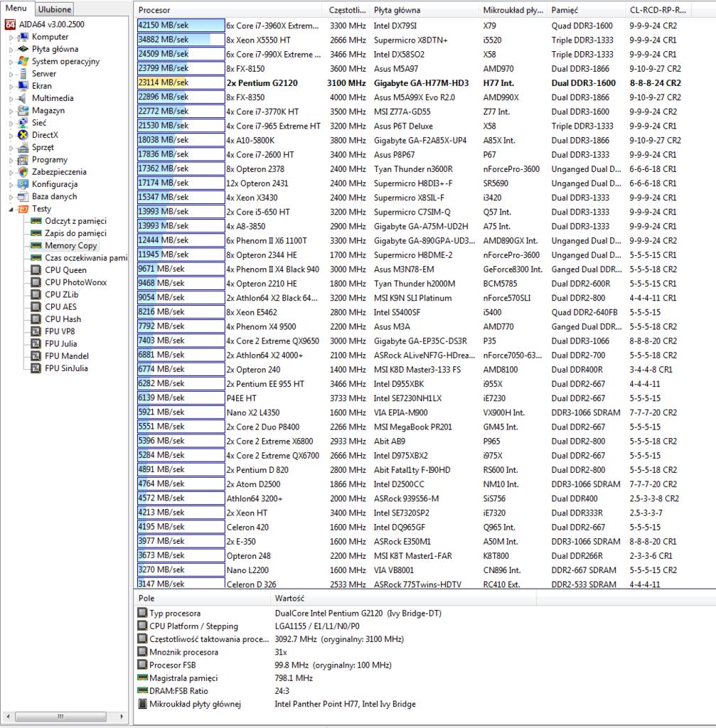The image size is (716, 728).
Task: Expand the Komputer tree node
Action: (x=11, y=37)
